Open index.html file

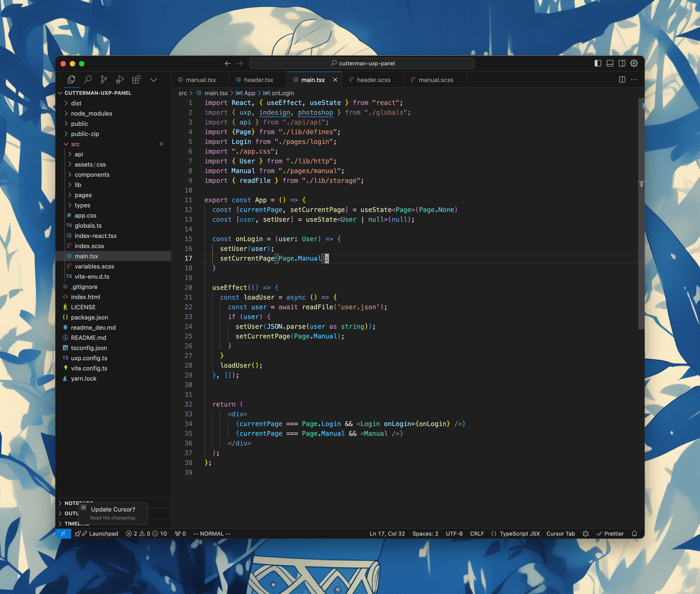[x=113, y=297]
